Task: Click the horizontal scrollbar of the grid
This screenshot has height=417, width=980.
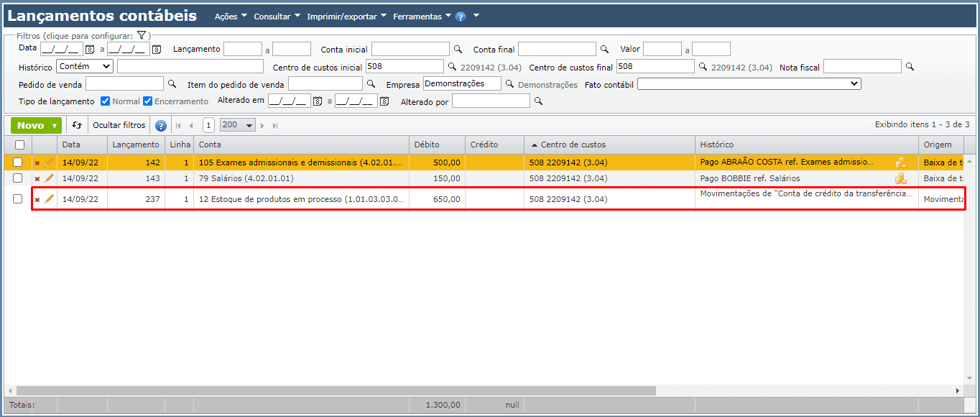Action: click(x=335, y=390)
